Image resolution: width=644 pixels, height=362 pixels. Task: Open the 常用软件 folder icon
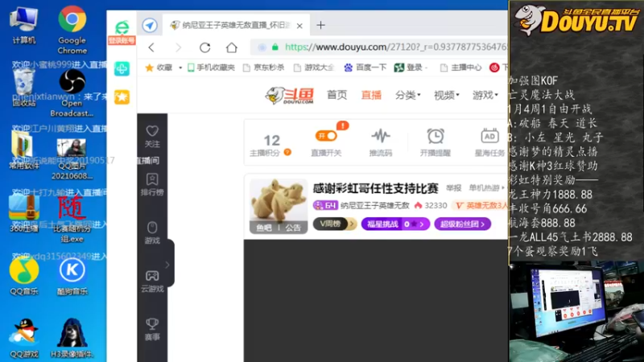pos(23,150)
